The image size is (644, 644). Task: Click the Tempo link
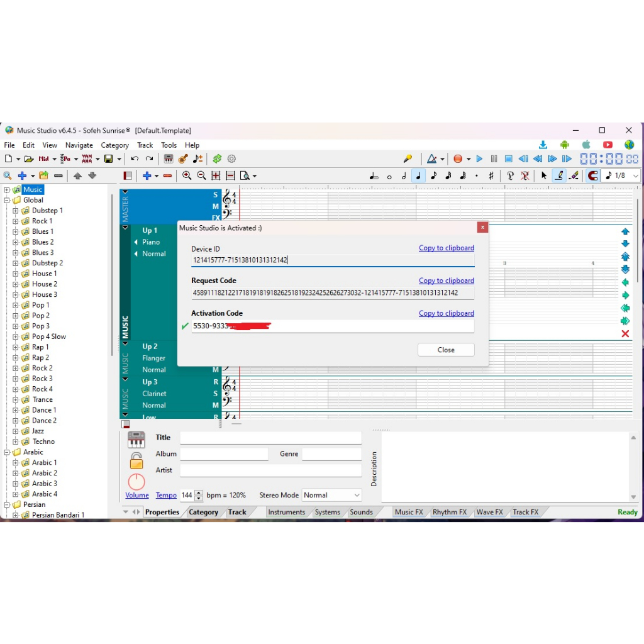[166, 496]
